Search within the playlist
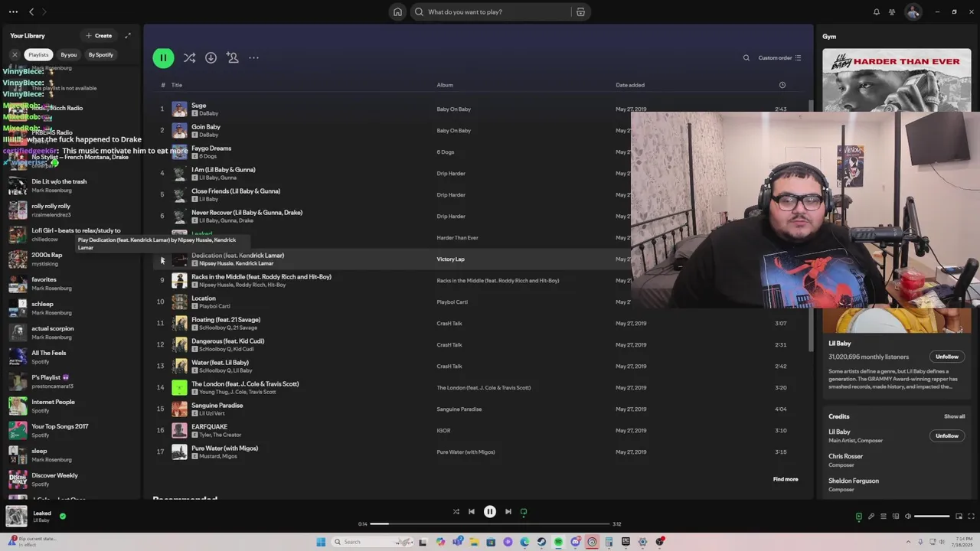The image size is (980, 551). click(746, 57)
